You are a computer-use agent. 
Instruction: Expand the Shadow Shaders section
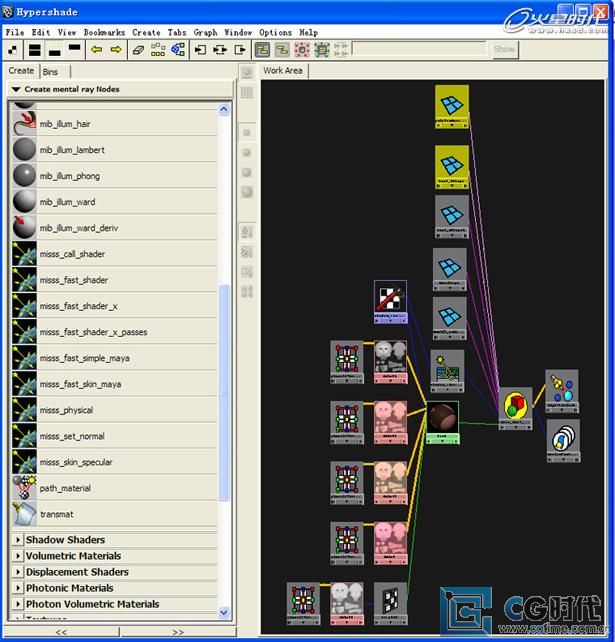pyautogui.click(x=18, y=540)
